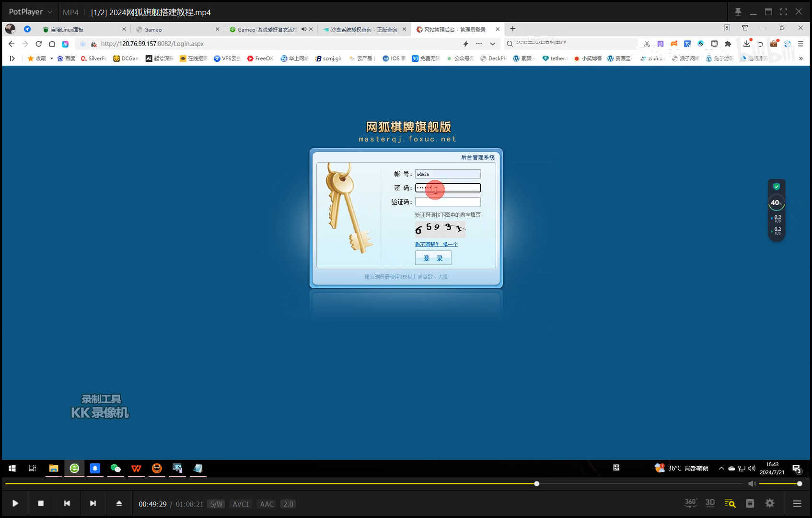Viewport: 812px width, 518px height.
Task: Select the 360° video mode icon
Action: (690, 503)
